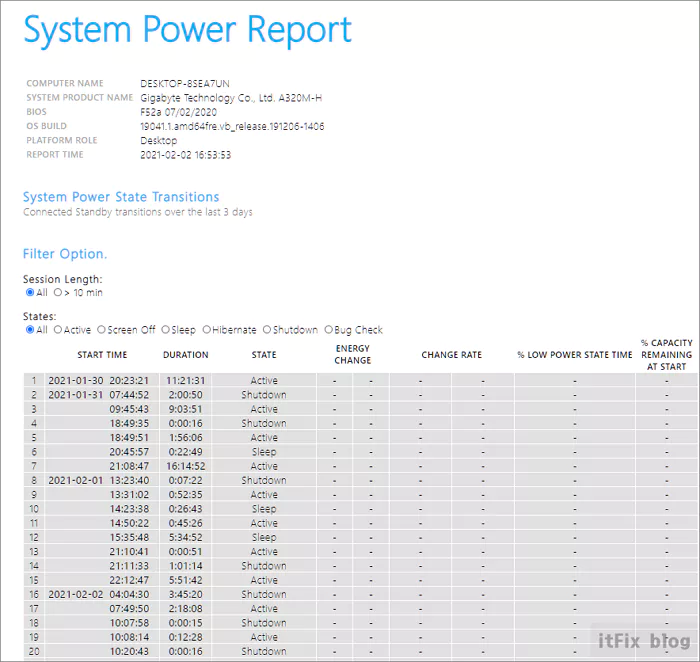Click the Filter Option heading

coord(65,254)
